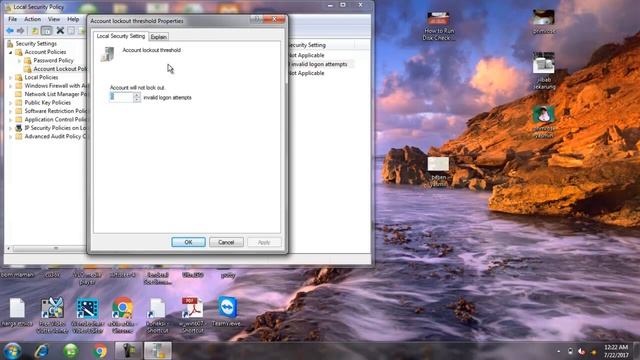Expand the Public Key Policies node arrow
This screenshot has width=640, height=360.
click(11, 103)
